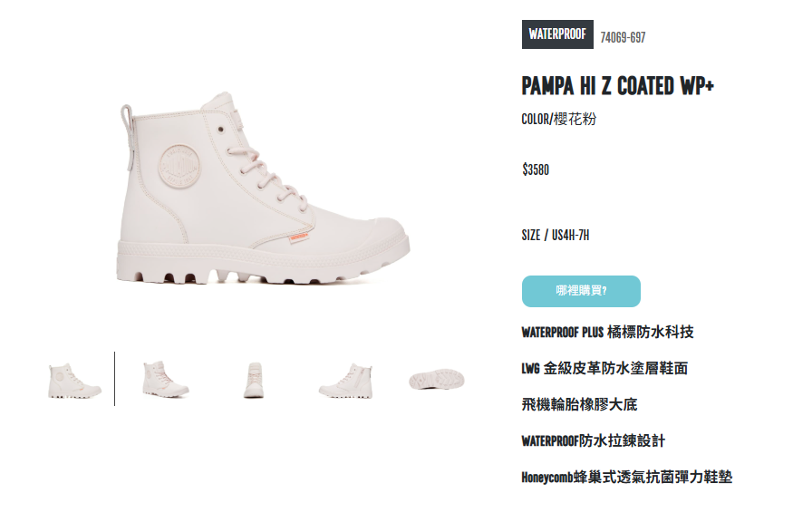The image size is (793, 532).
Task: Click the product code 74069-697
Action: point(623,37)
